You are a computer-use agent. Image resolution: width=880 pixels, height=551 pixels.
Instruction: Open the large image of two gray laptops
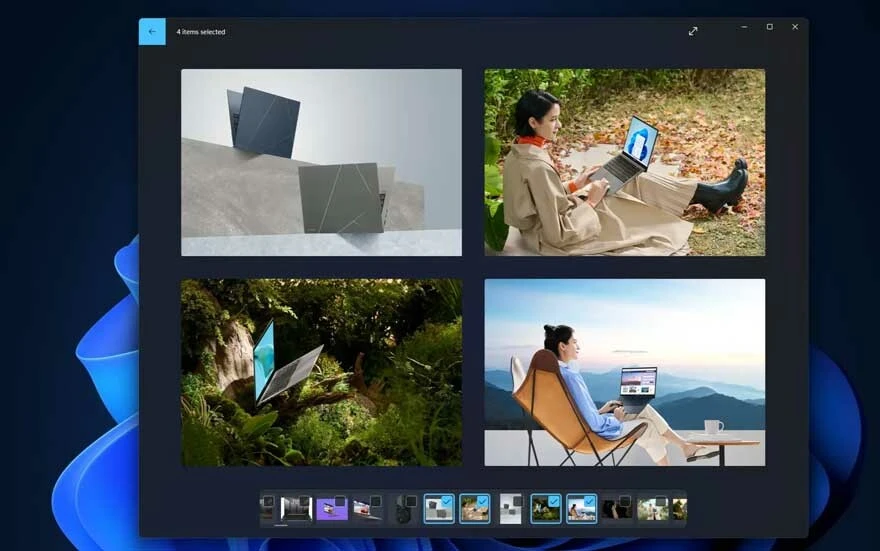pos(322,162)
